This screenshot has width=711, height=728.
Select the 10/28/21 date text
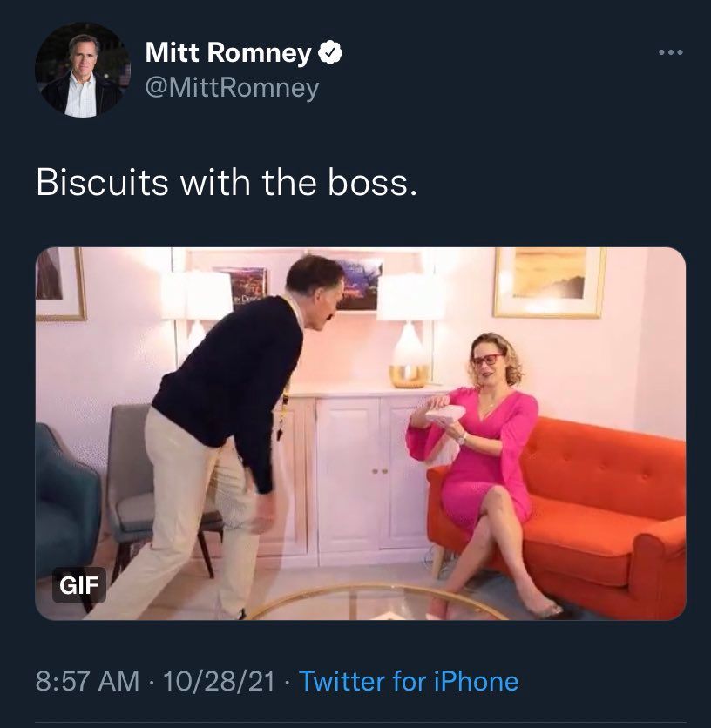pyautogui.click(x=218, y=681)
